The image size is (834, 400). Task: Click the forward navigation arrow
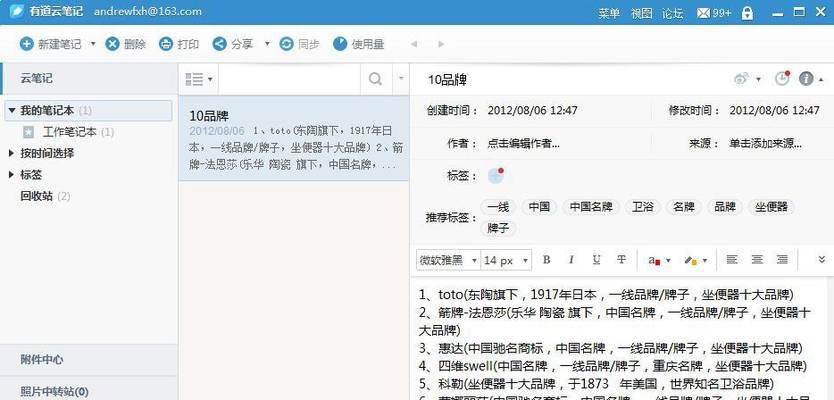(x=441, y=44)
